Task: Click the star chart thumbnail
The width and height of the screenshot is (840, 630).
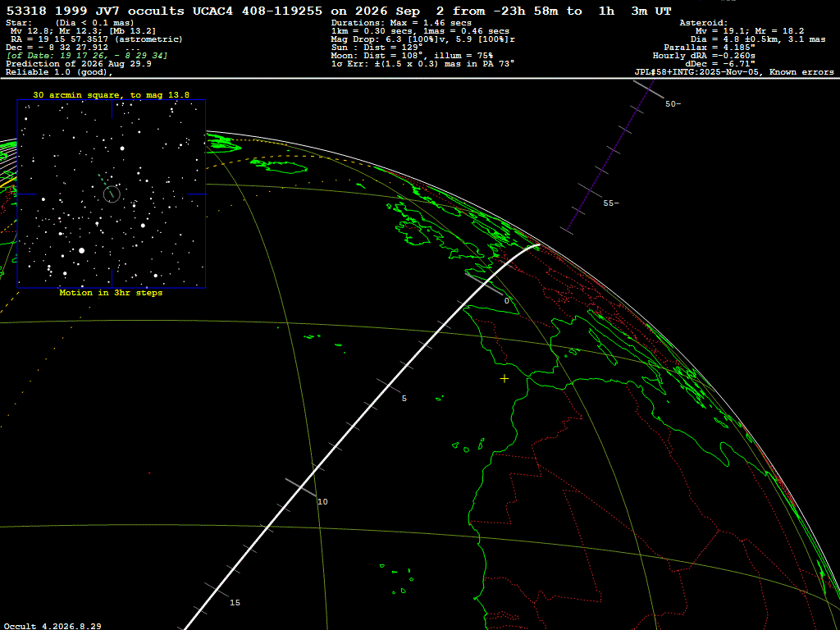Action: point(112,194)
